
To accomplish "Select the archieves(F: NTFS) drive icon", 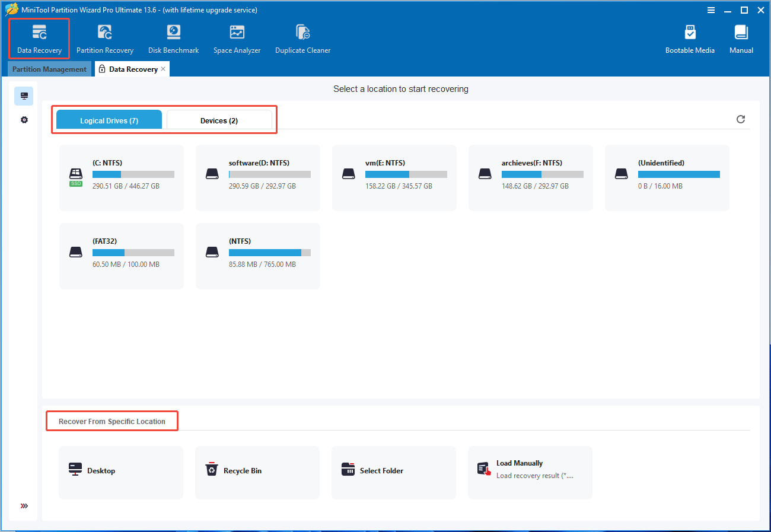I will [485, 174].
